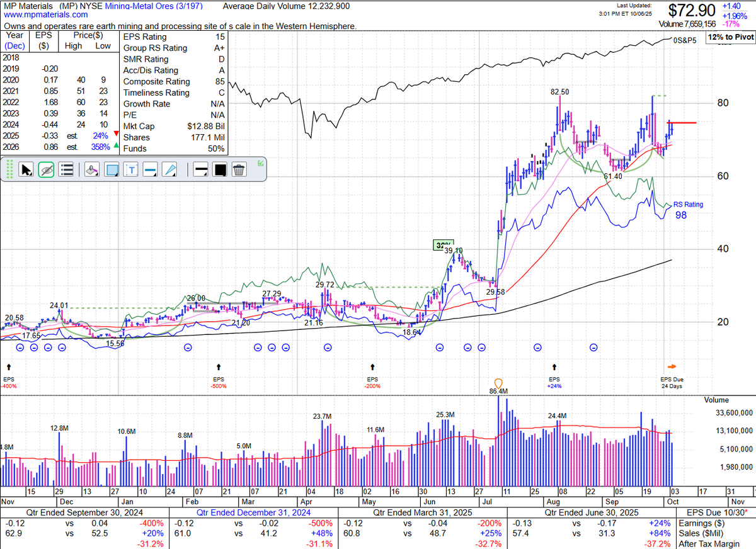The image size is (756, 549).
Task: Click the EPS -400% arrow marker
Action: point(9,366)
